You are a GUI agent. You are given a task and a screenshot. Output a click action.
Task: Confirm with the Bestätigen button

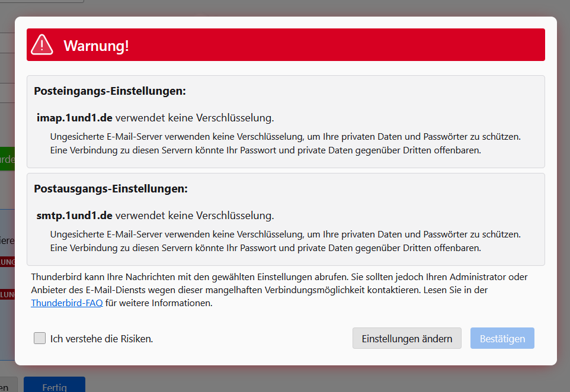click(x=502, y=338)
